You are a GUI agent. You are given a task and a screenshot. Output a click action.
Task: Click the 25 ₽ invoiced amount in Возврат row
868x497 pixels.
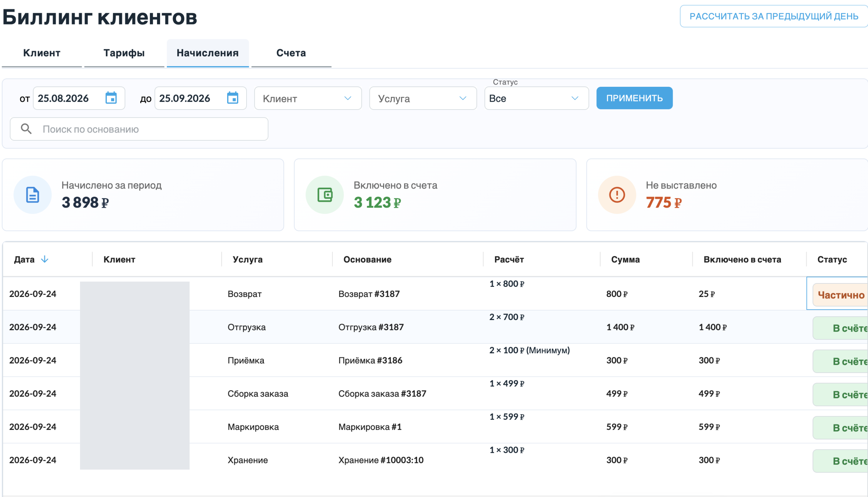tap(707, 294)
